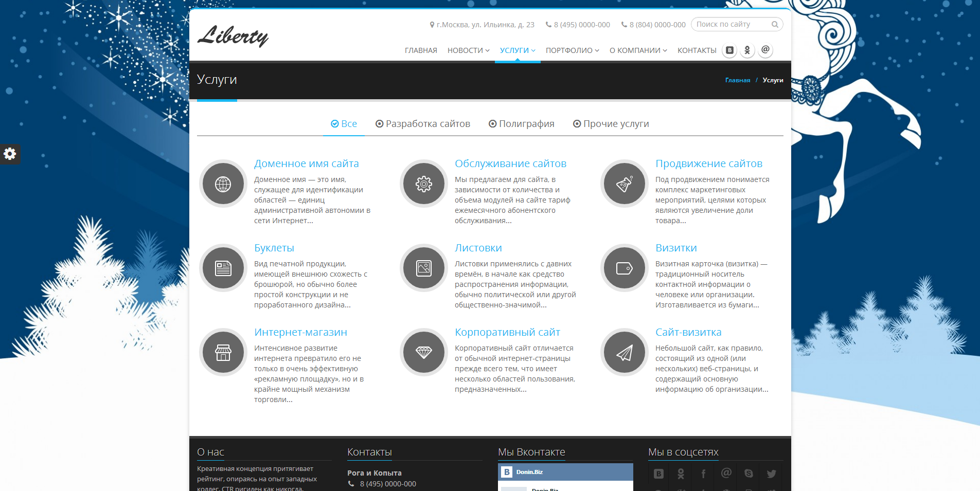980x491 pixels.
Task: Expand the ПОРТФОЛИО dropdown menu
Action: click(572, 50)
